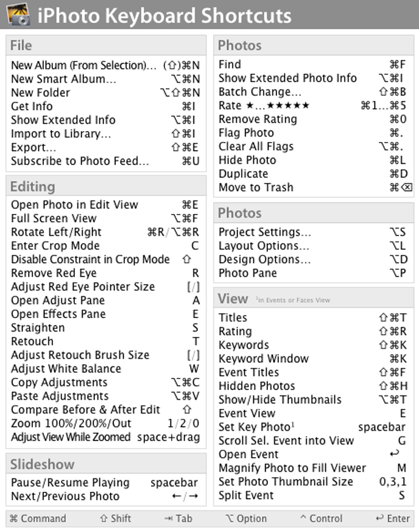Select Remove Red Eye in the Editing list
The height and width of the screenshot is (532, 419).
tap(54, 273)
